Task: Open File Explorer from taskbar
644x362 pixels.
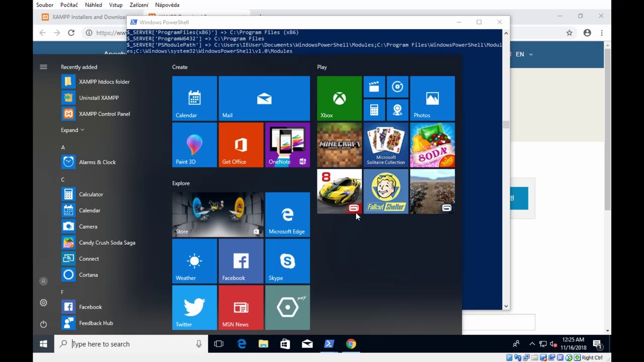Action: pyautogui.click(x=263, y=344)
